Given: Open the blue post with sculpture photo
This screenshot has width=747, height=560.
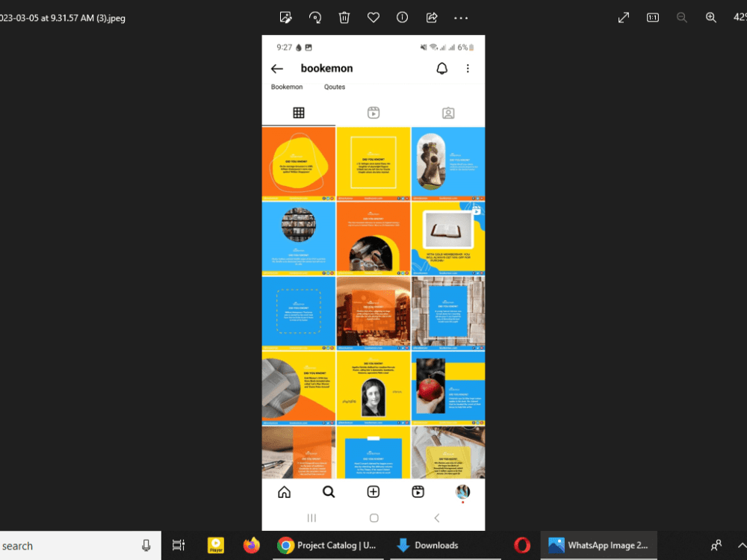Looking at the screenshot, I should coord(448,164).
